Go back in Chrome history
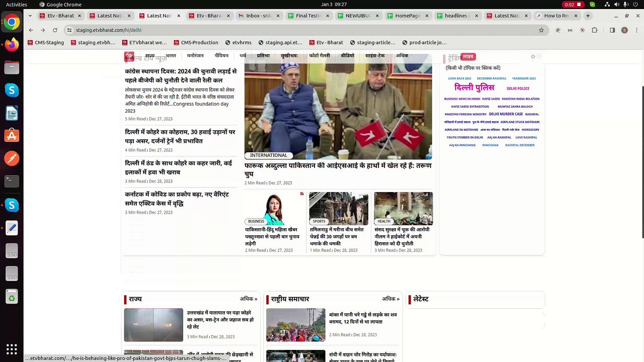Viewport: 644px width, 362px height. click(31, 30)
